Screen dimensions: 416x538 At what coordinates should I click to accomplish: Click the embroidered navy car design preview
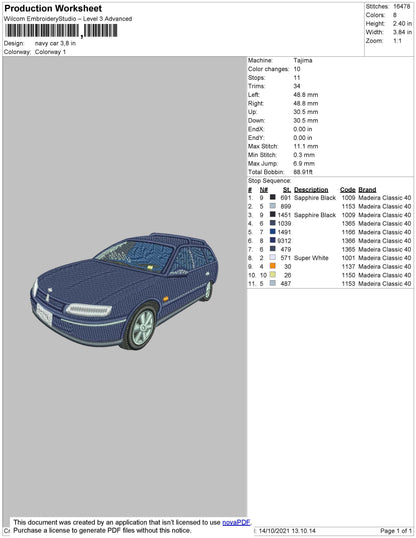(124, 291)
